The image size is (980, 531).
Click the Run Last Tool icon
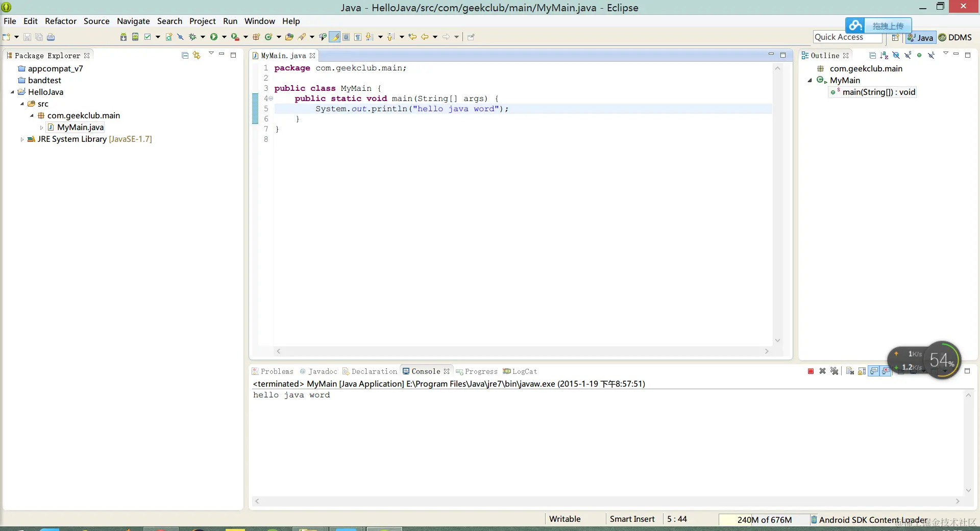tap(235, 37)
